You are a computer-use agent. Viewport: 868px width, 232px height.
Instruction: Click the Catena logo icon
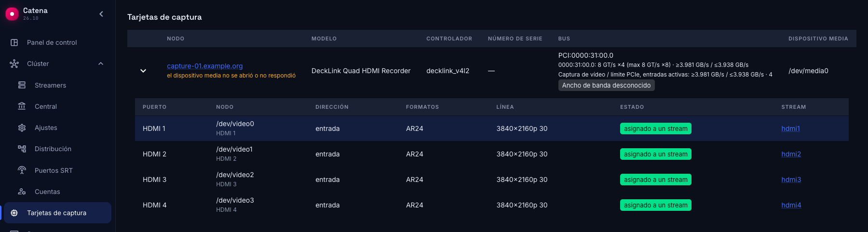point(12,14)
